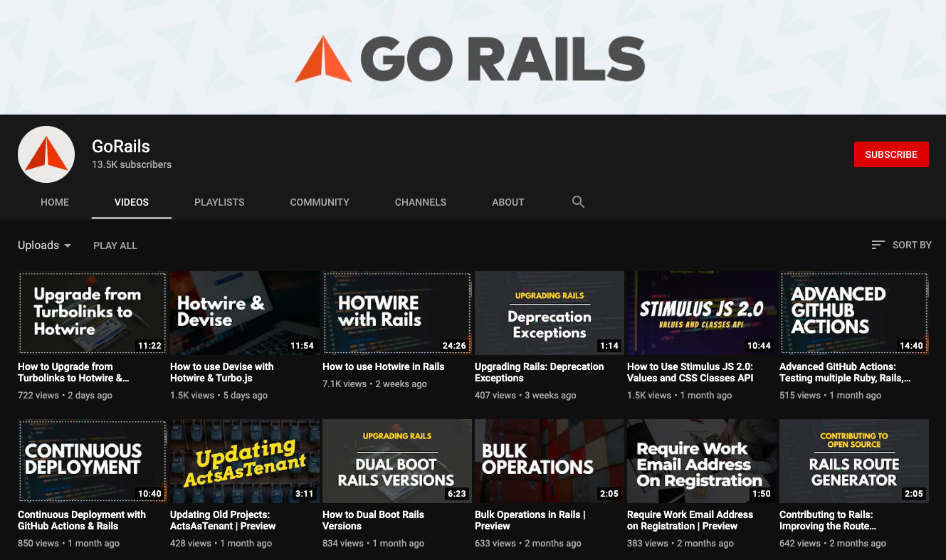The image size is (946, 560).
Task: Expand the Uploads dropdown
Action: pos(44,245)
